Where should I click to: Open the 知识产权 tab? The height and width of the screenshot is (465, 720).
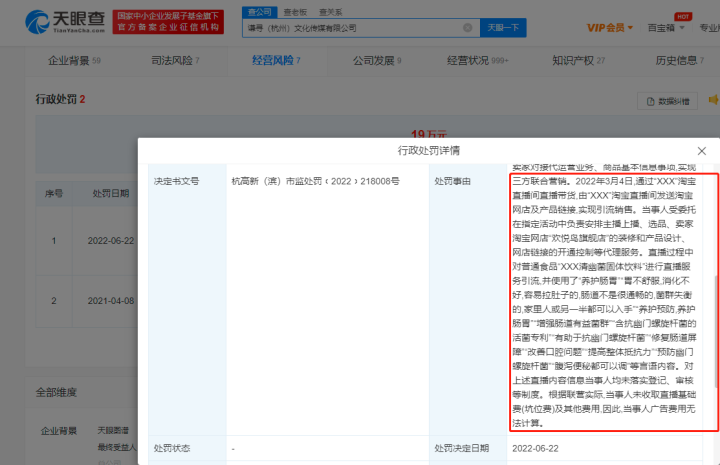point(579,61)
